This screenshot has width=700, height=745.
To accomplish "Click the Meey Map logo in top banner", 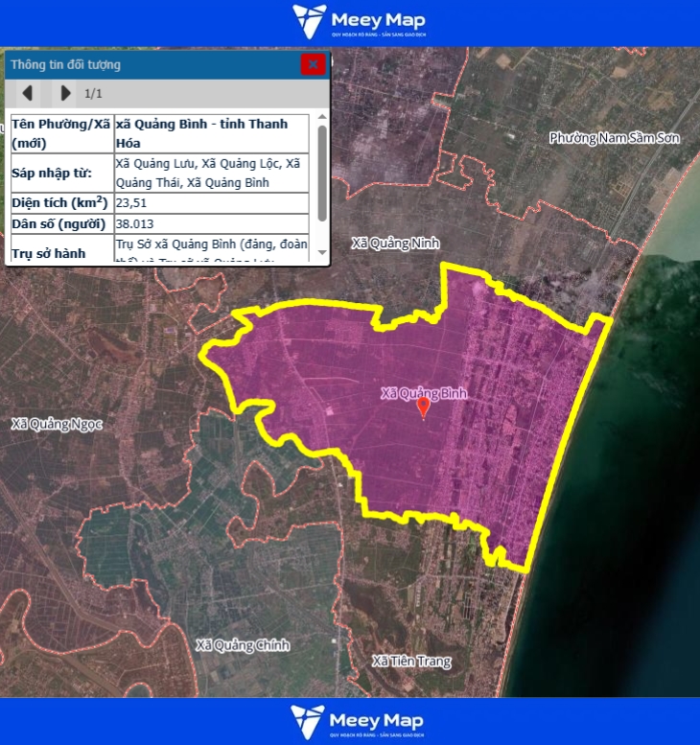I will coord(360,22).
